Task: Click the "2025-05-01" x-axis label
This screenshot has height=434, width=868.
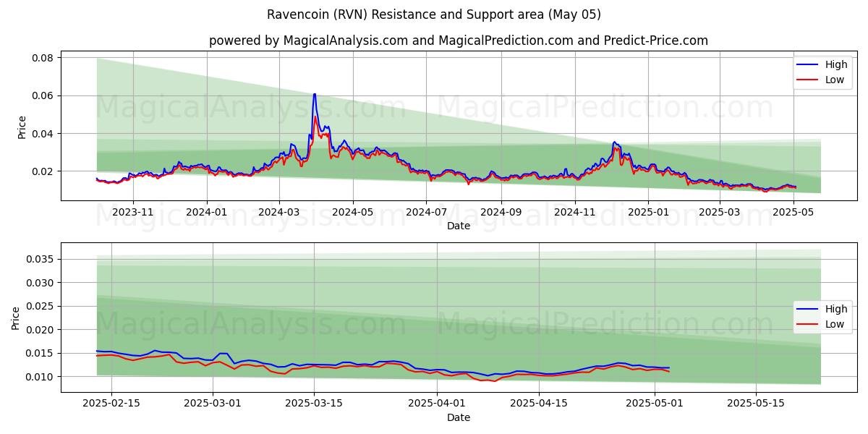Action: pos(655,403)
